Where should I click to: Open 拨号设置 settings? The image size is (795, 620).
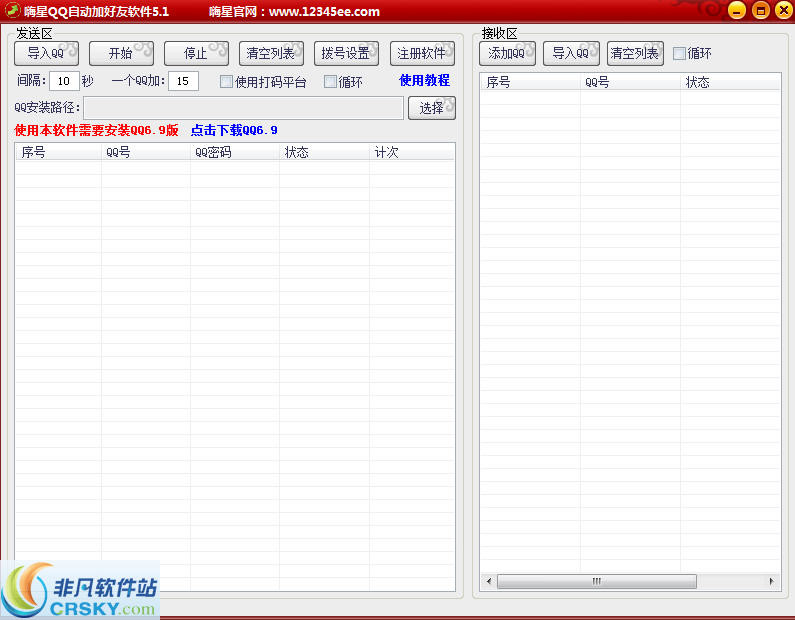[346, 54]
